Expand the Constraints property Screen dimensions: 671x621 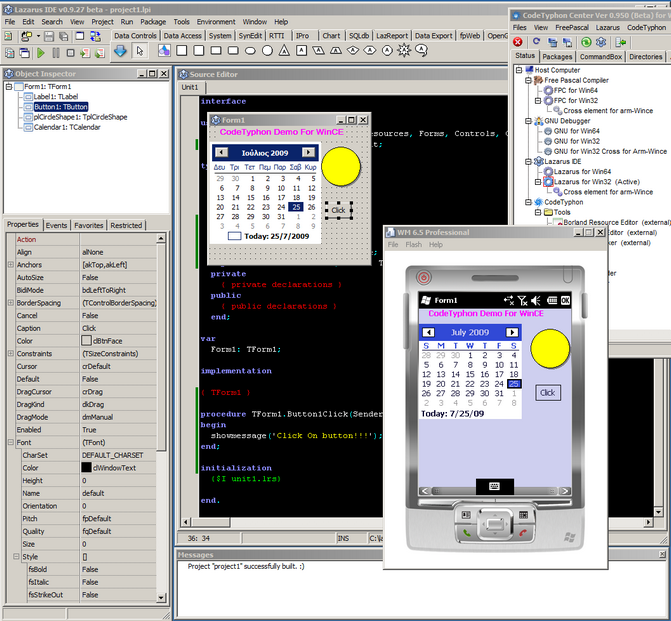11,354
